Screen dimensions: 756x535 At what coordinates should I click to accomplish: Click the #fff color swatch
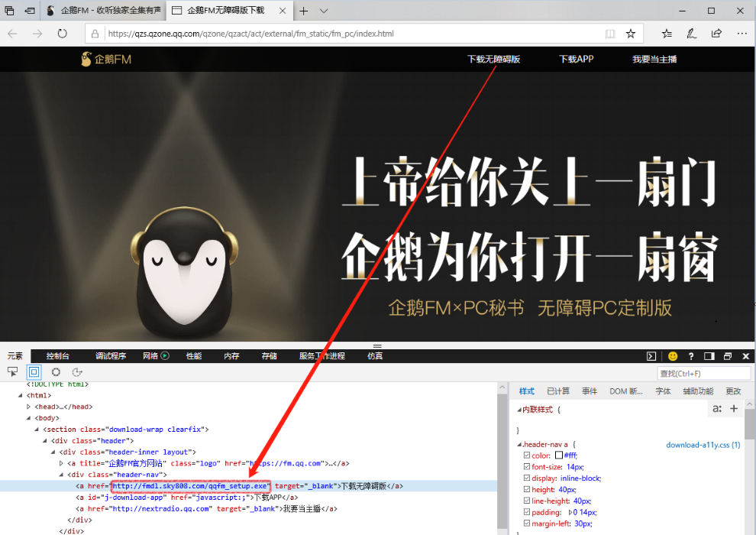(559, 456)
